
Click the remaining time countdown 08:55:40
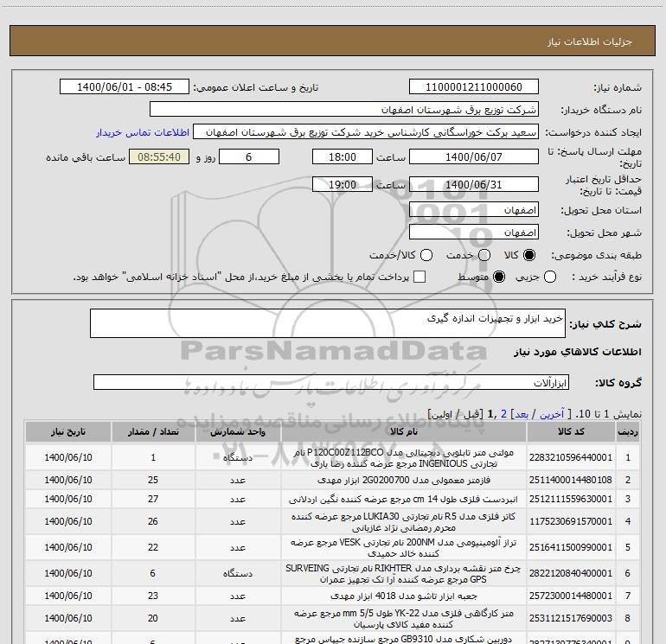[159, 156]
